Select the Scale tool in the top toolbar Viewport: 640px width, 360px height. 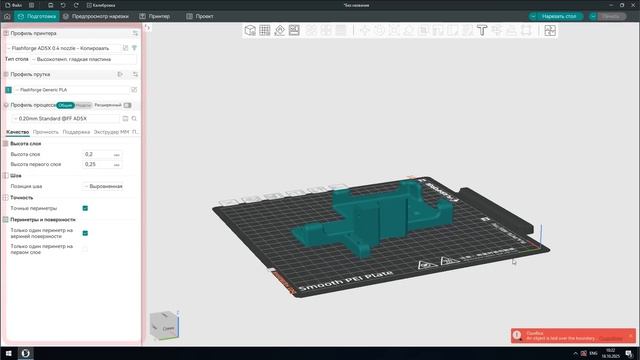coord(394,30)
